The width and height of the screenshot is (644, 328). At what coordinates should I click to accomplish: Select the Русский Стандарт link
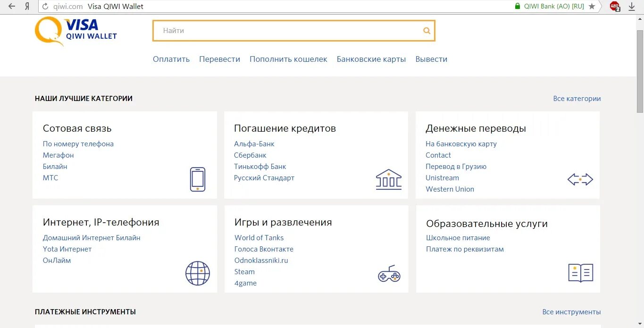(264, 178)
